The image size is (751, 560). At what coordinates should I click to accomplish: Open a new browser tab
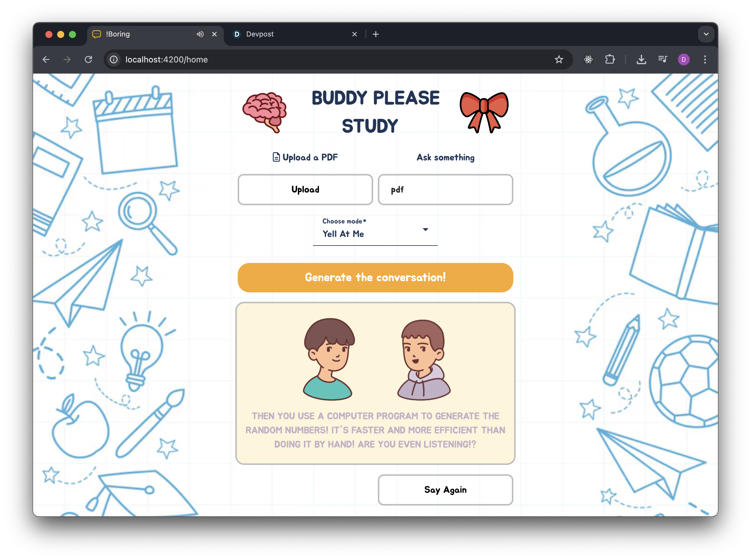tap(376, 34)
